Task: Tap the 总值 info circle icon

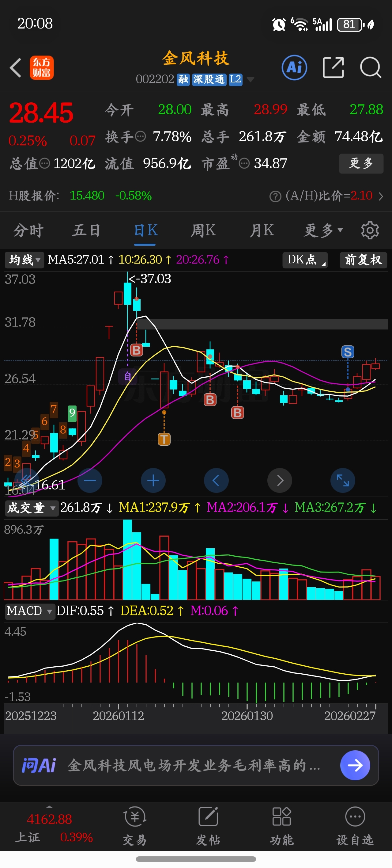Action: pyautogui.click(x=44, y=163)
